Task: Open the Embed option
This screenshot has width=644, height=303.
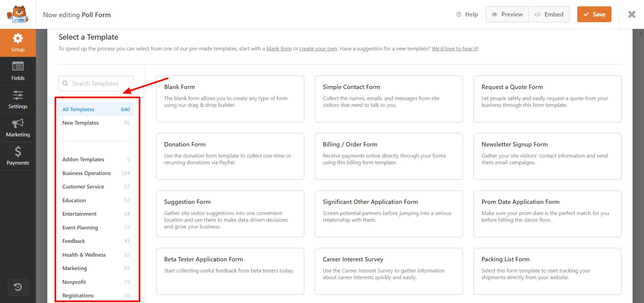Action: click(549, 14)
